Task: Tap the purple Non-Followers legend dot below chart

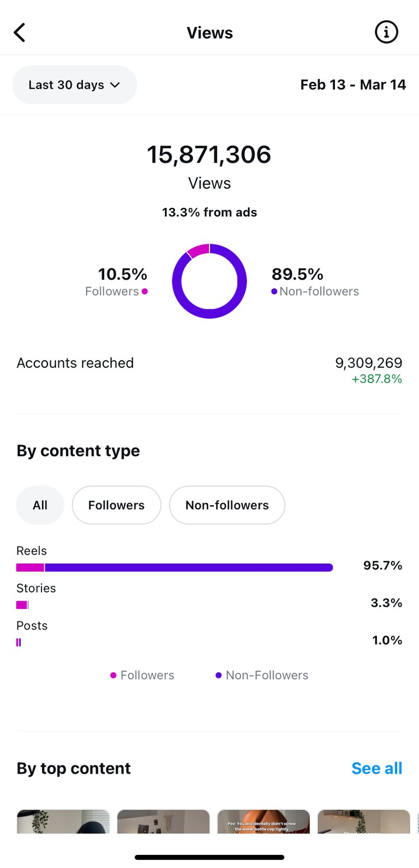Action: (x=219, y=675)
